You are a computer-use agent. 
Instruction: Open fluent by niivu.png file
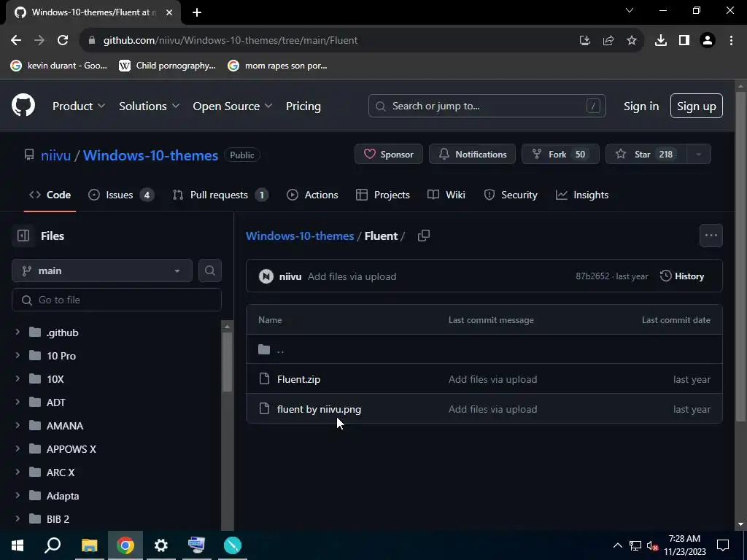(x=320, y=409)
